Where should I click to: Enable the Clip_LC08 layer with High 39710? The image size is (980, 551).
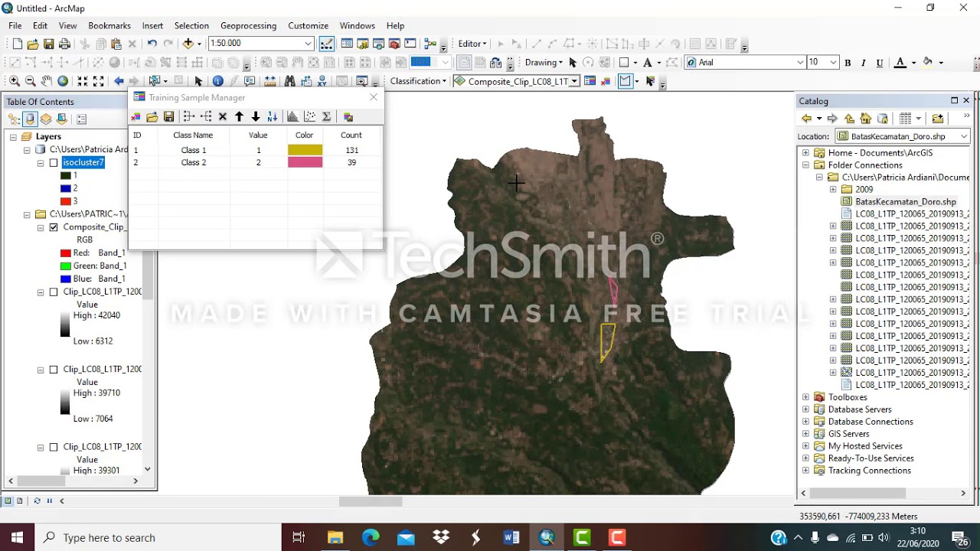coord(54,370)
